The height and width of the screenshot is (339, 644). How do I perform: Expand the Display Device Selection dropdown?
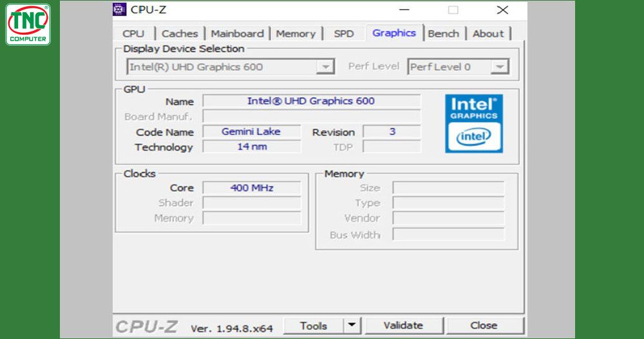click(325, 67)
